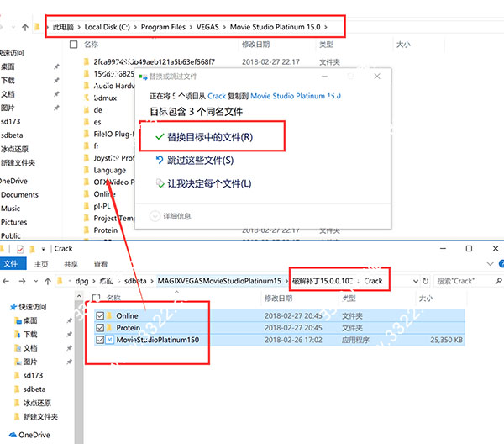Viewport: 504px width, 444px height.
Task: Expand chevron after 此电脑 breadcrumb
Action: [79, 27]
